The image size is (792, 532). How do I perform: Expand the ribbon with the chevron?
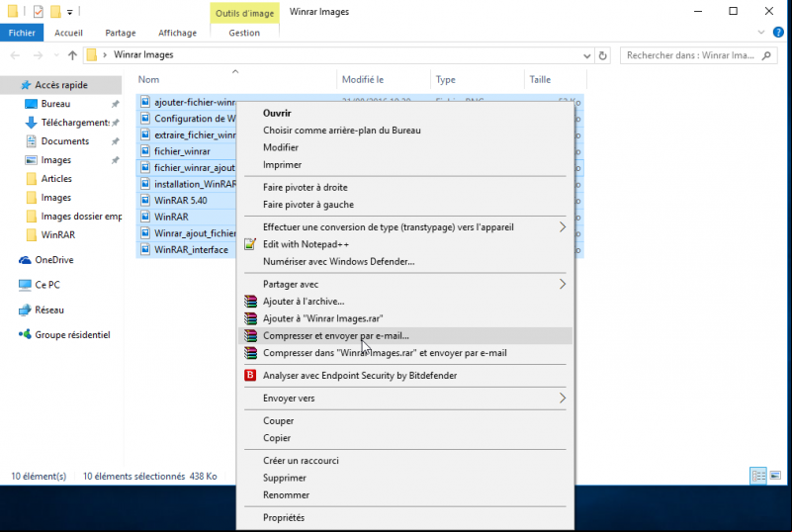(x=761, y=33)
